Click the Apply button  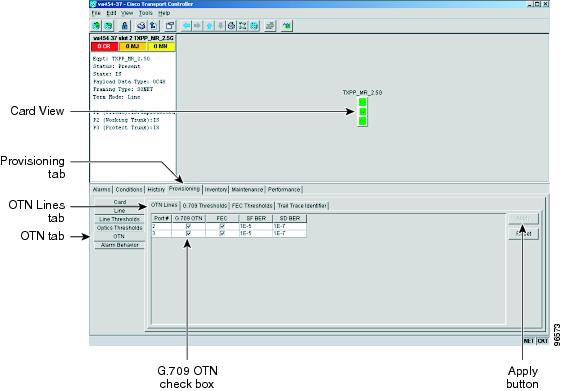523,218
